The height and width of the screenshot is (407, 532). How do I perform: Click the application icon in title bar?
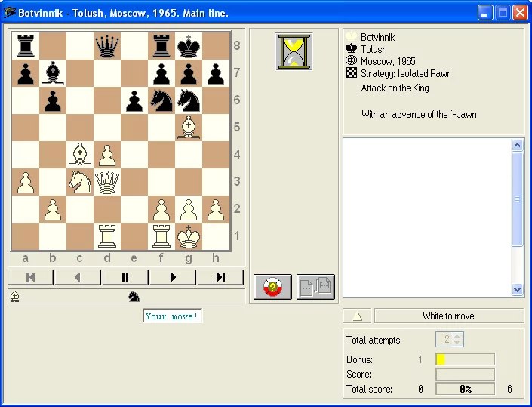[10, 13]
